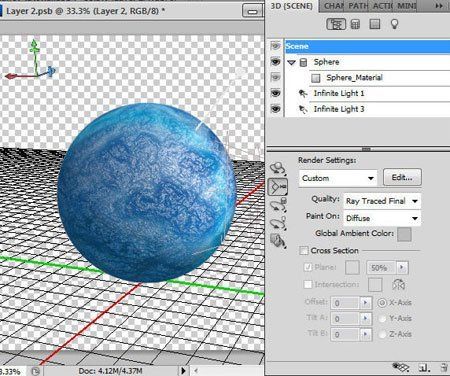Pick the Intersection color swatch
Viewport: 450px width, 376px height.
375,285
